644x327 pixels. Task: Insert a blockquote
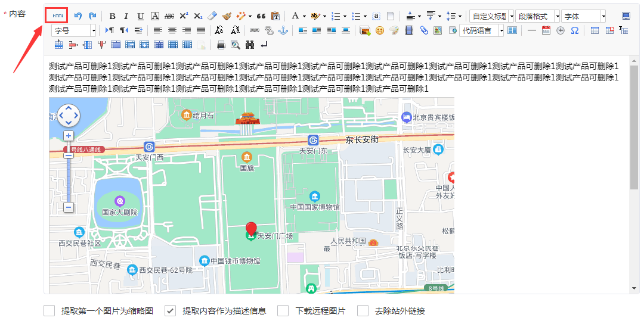tap(261, 16)
